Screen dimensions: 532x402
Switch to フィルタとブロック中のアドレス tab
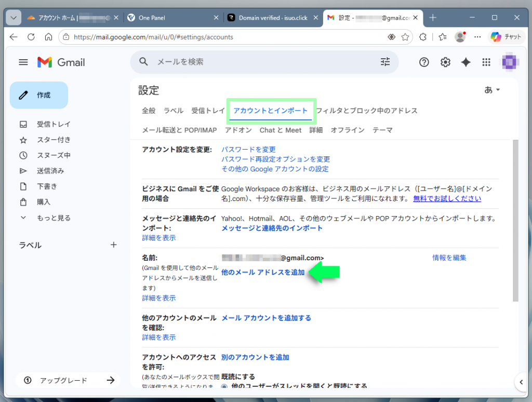point(367,111)
